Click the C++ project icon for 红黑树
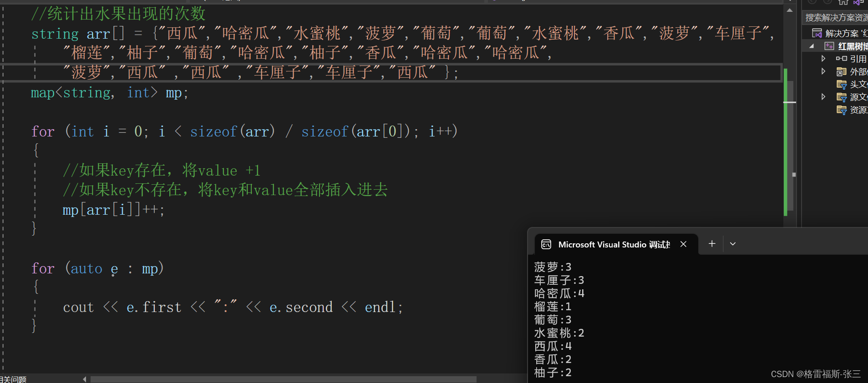 [829, 46]
